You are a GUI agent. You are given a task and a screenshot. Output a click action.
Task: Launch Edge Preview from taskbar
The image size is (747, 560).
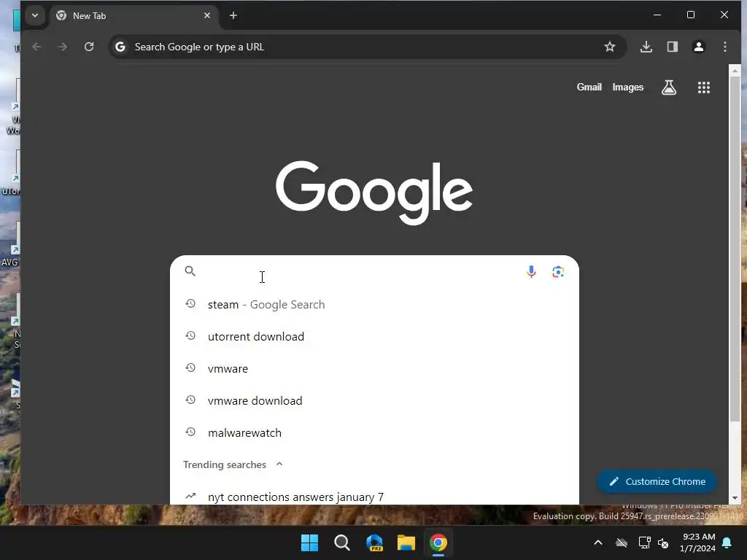coord(374,542)
